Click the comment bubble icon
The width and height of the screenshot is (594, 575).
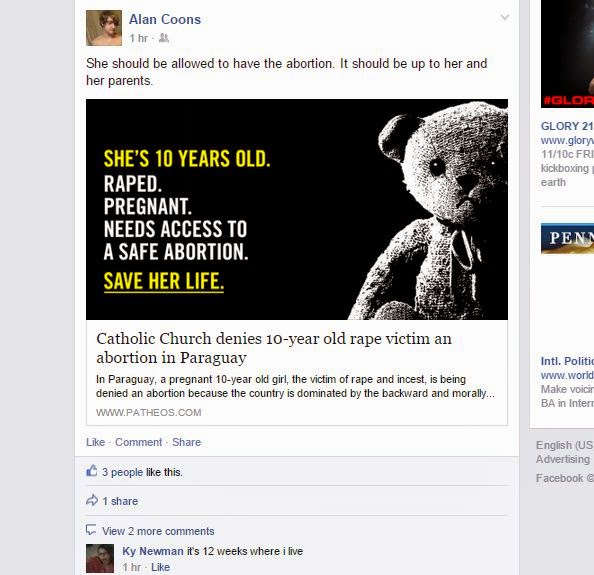[91, 530]
